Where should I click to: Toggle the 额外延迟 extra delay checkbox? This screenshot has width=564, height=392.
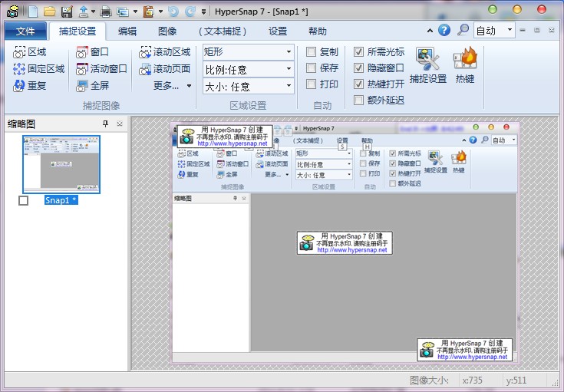[358, 100]
